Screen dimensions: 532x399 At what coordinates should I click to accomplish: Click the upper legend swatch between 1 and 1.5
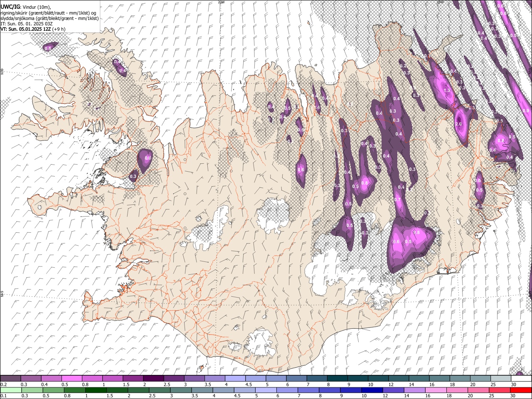pos(113,379)
